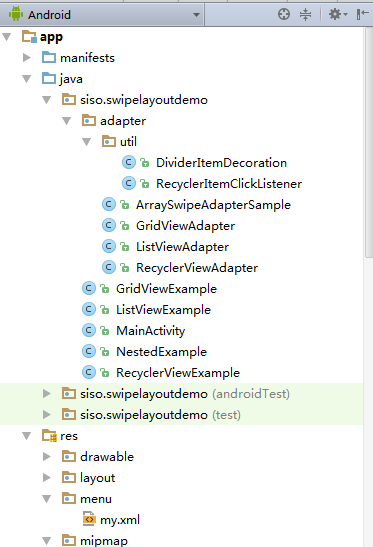This screenshot has width=373, height=547.
Task: Click the Android robot icon
Action: (x=16, y=14)
